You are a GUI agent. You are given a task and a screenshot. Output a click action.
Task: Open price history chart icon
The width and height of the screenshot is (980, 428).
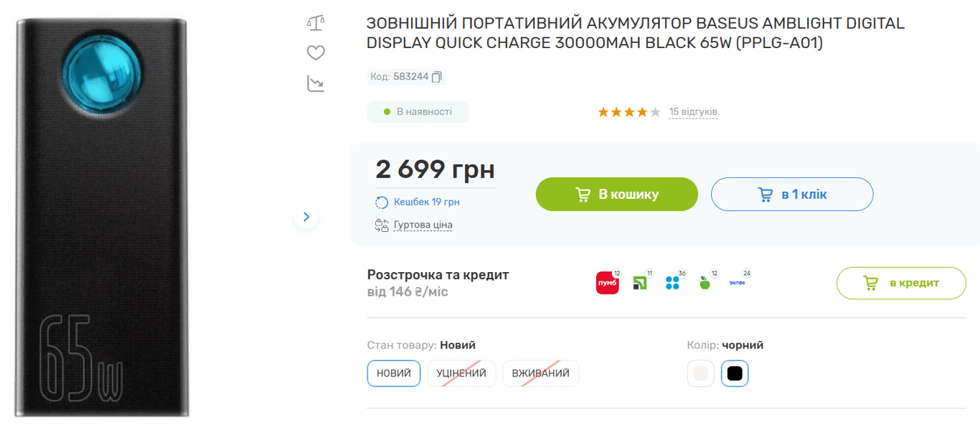tap(315, 82)
